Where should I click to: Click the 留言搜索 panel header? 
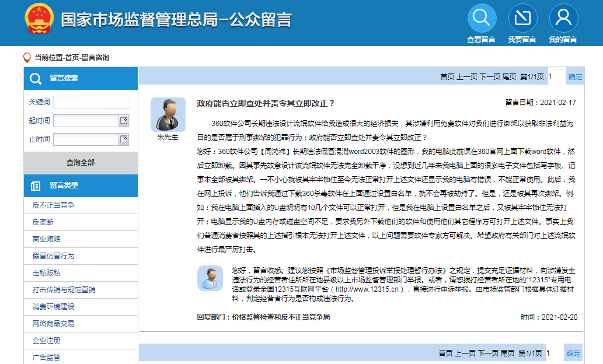click(x=81, y=78)
